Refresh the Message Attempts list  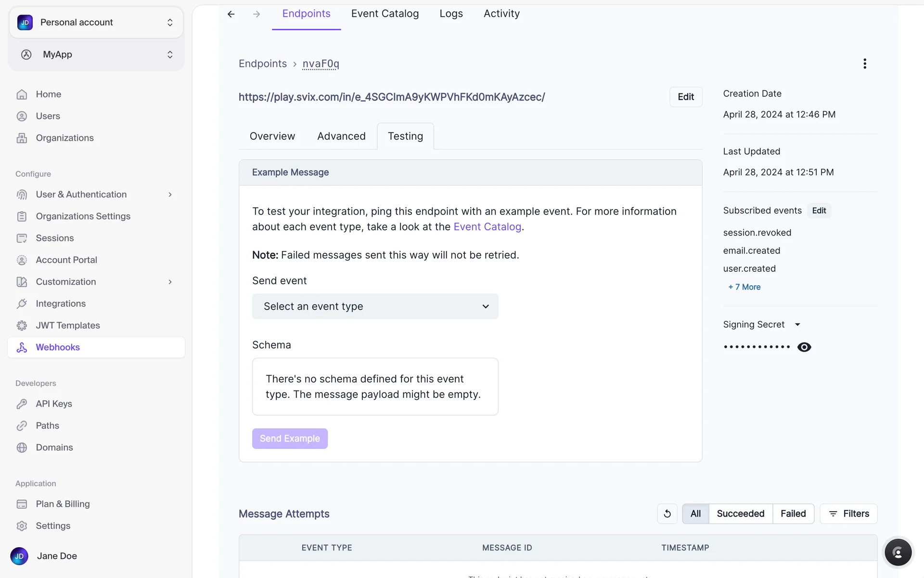click(x=667, y=513)
